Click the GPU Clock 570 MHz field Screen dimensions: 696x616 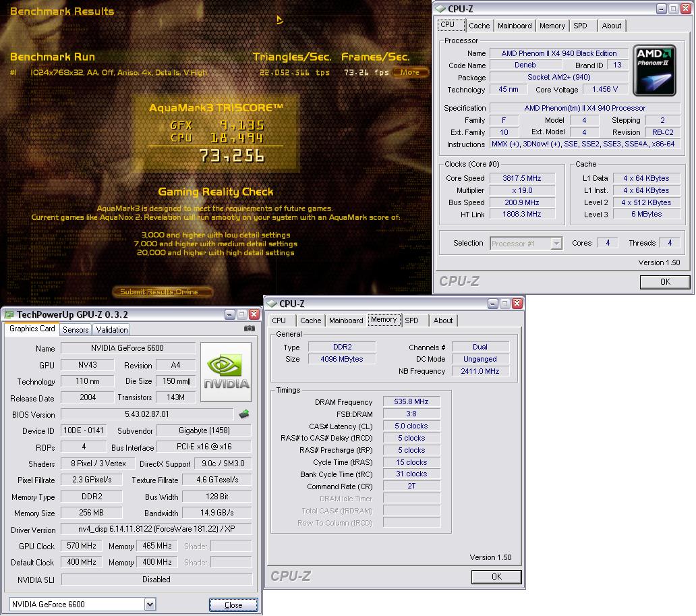tap(81, 546)
